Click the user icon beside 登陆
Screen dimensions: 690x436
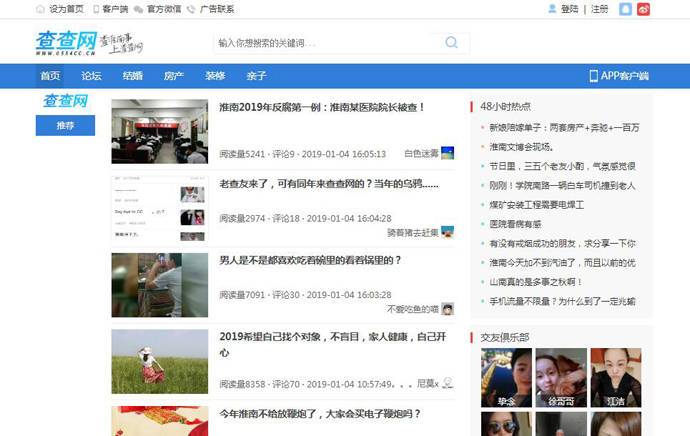point(552,9)
